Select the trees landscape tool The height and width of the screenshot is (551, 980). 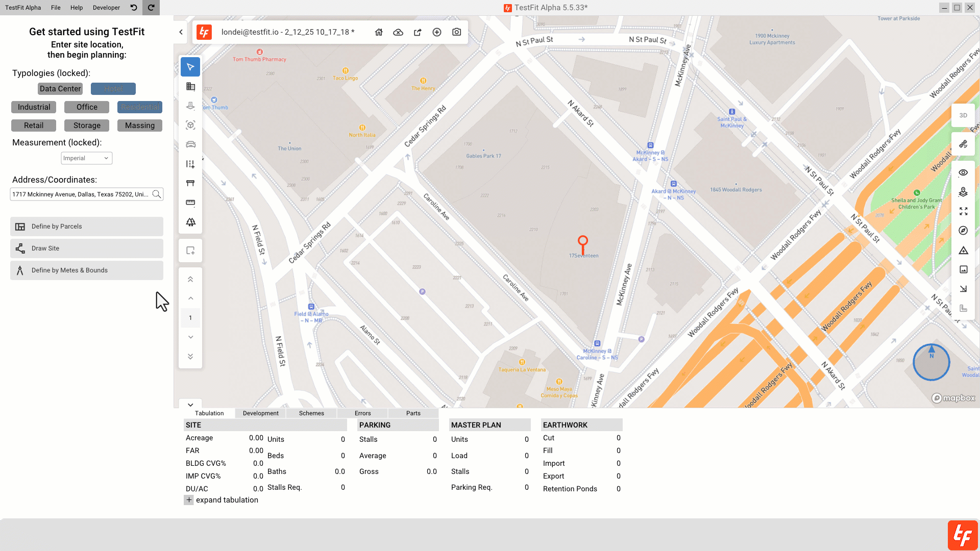(190, 222)
